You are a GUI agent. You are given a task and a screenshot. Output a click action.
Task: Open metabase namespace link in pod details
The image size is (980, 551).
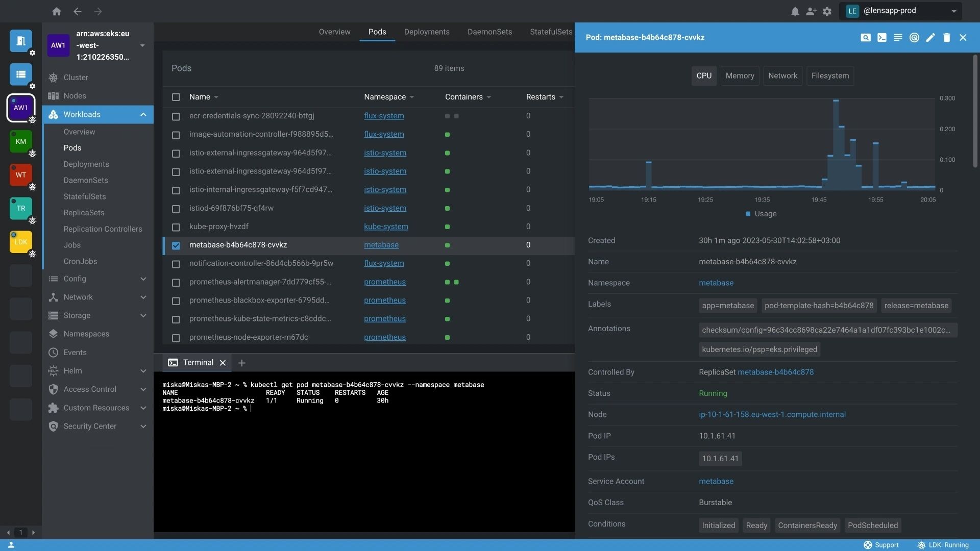click(716, 283)
